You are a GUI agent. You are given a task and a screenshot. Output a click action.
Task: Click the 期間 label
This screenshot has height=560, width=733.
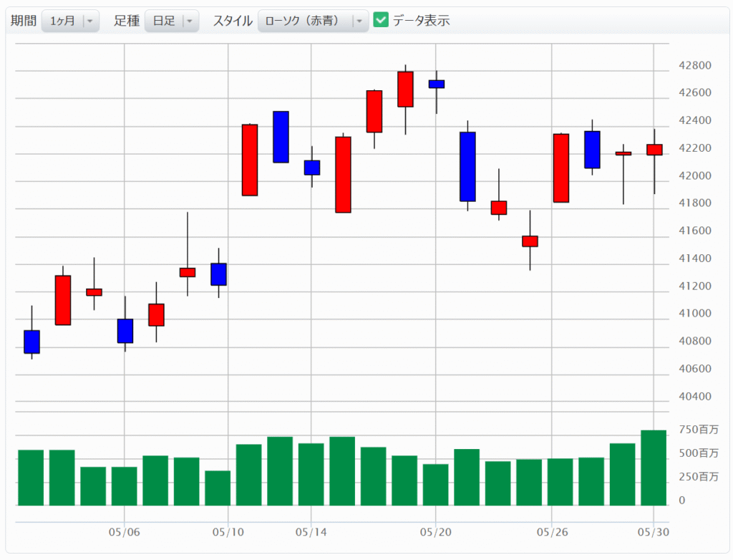click(x=24, y=21)
